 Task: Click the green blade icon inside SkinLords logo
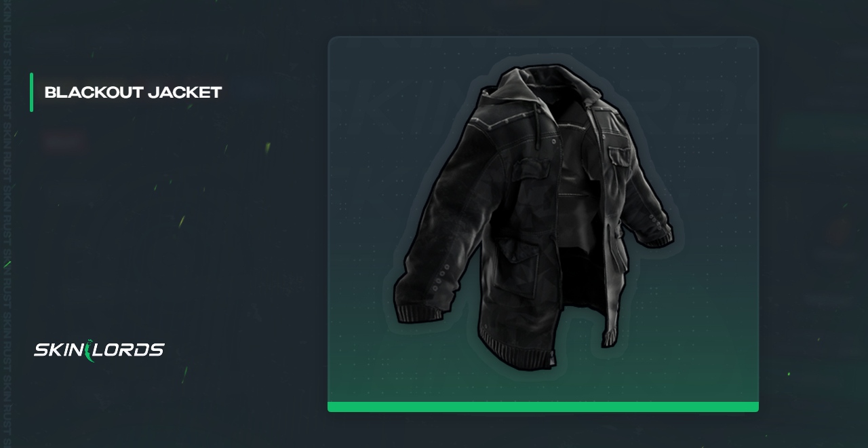(93, 350)
